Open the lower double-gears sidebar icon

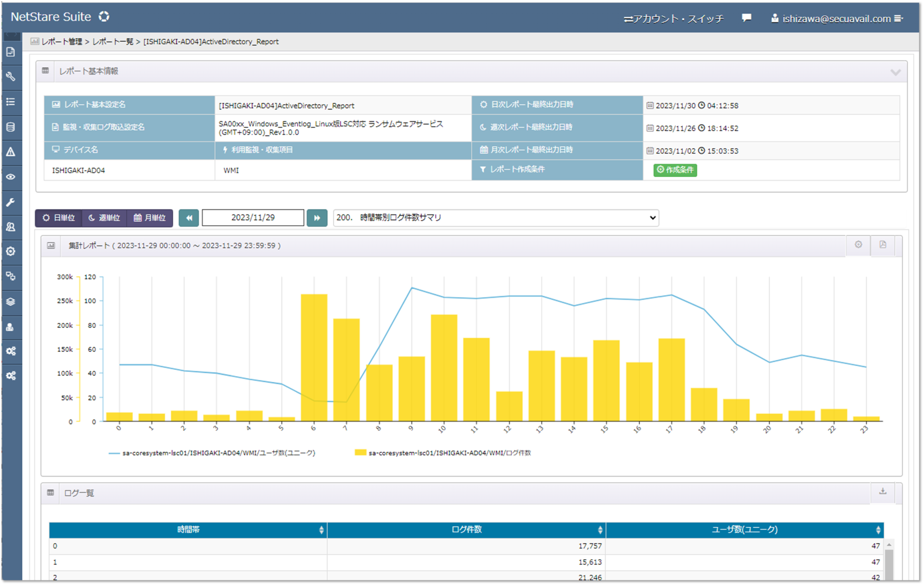11,376
